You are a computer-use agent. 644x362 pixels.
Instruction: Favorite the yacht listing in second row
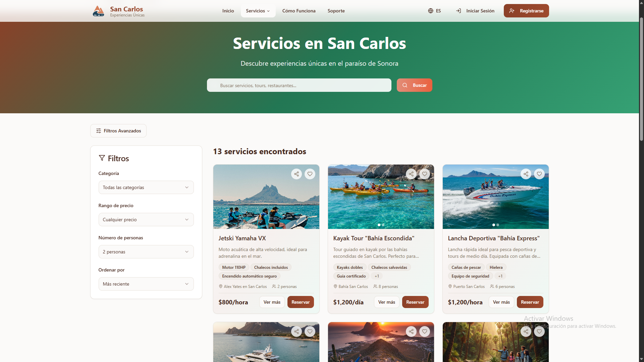(310, 331)
